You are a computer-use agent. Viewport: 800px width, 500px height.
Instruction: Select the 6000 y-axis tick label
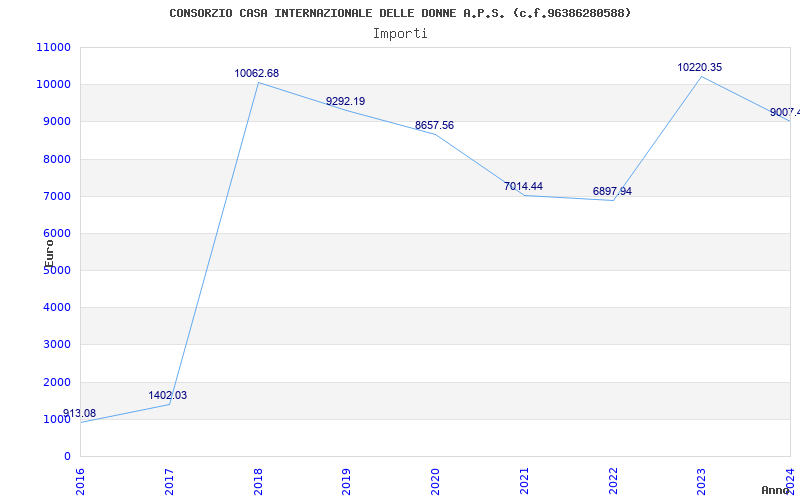(56, 234)
